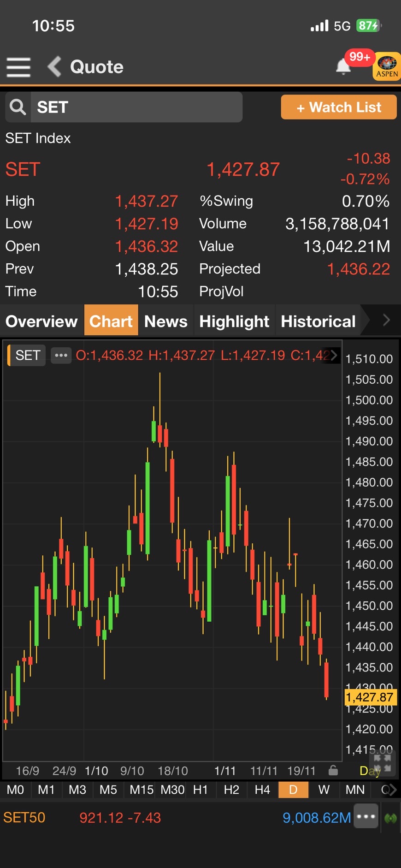Select the M3 timeframe
Viewport: 401px width, 868px height.
tap(77, 790)
